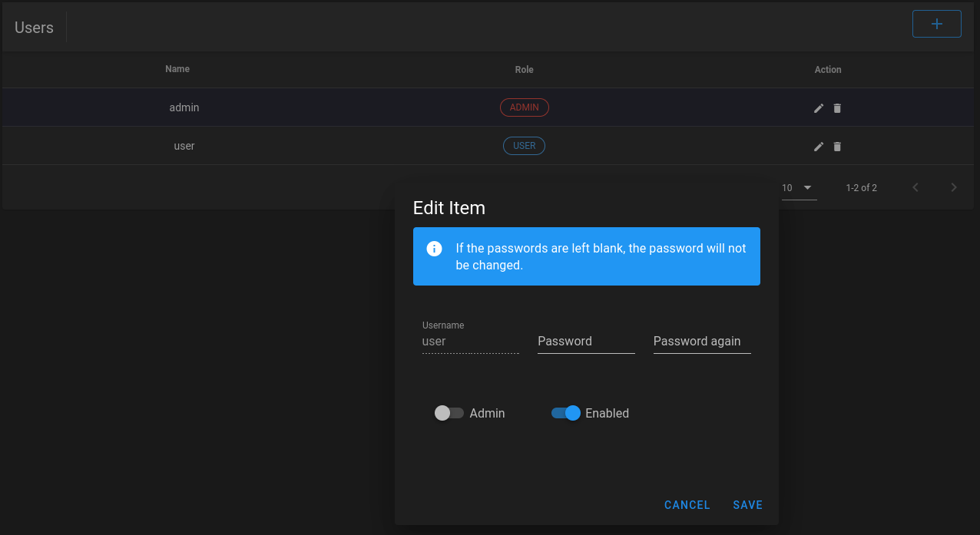Click the USER role badge in the user row
The width and height of the screenshot is (980, 535).
(524, 145)
